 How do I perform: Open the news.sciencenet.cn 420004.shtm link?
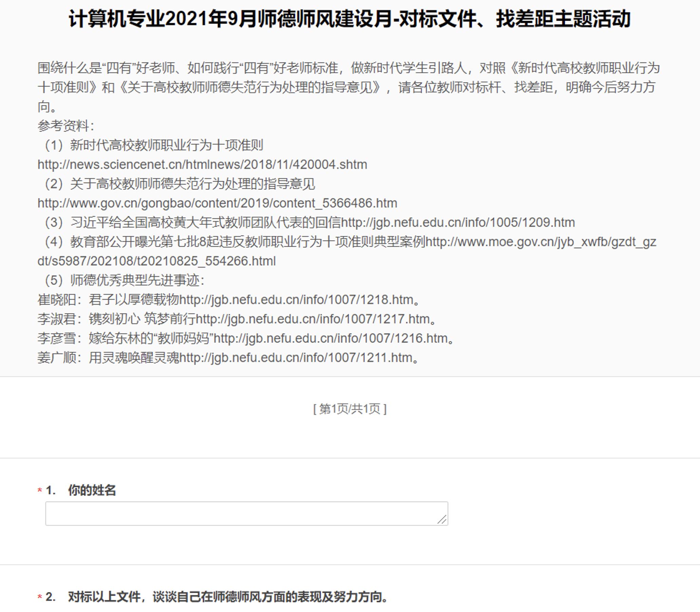coord(202,165)
